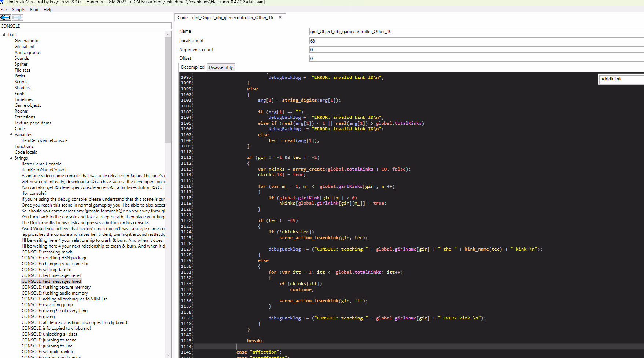The height and width of the screenshot is (358, 644).
Task: Collapse the Variables tree node
Action: tap(11, 135)
